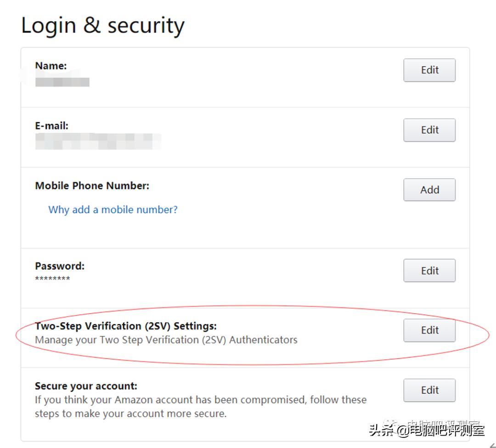Click the 头条 watermark text

pos(427,431)
